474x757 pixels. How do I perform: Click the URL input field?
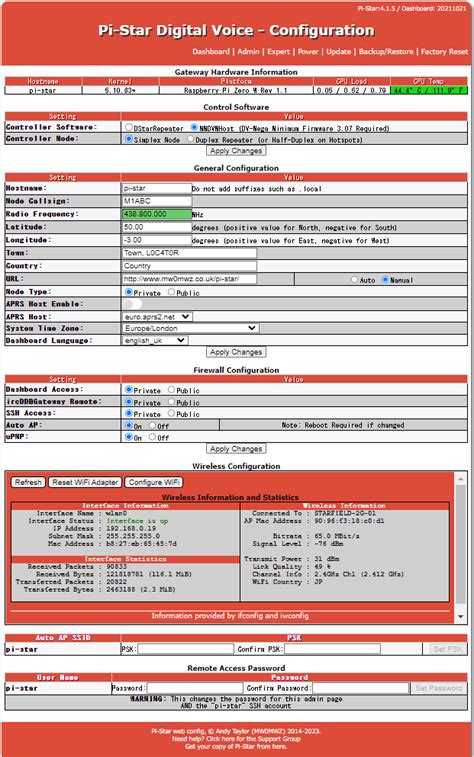tap(189, 279)
